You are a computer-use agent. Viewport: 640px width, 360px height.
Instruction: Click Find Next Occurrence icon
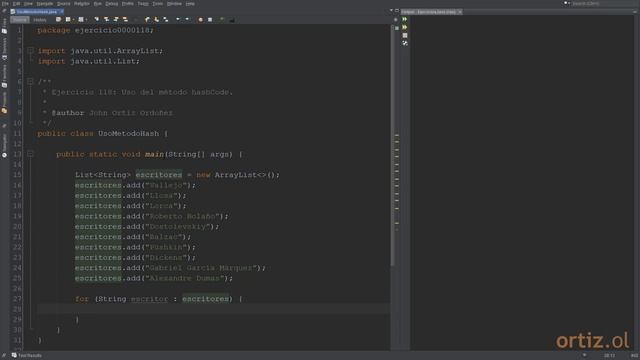click(x=116, y=20)
